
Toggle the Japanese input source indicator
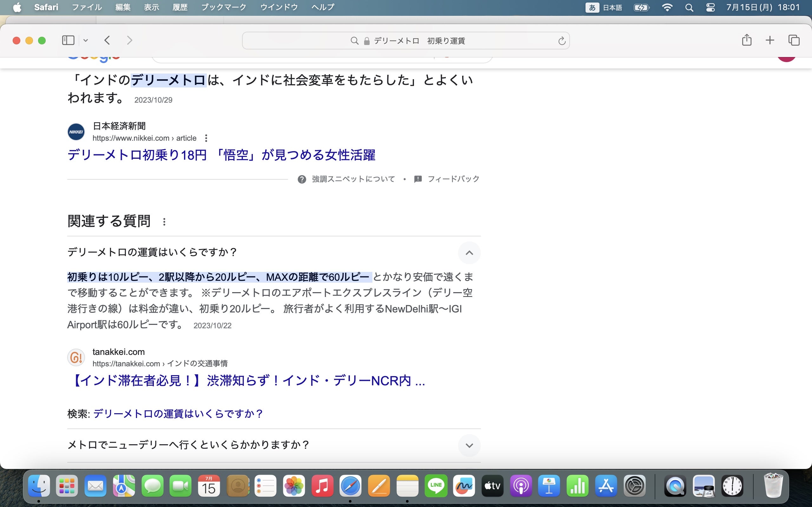click(x=592, y=7)
